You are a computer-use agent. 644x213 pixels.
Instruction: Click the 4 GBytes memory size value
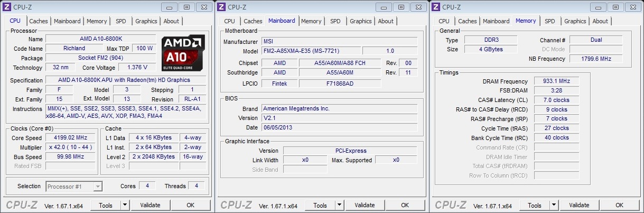pos(491,49)
